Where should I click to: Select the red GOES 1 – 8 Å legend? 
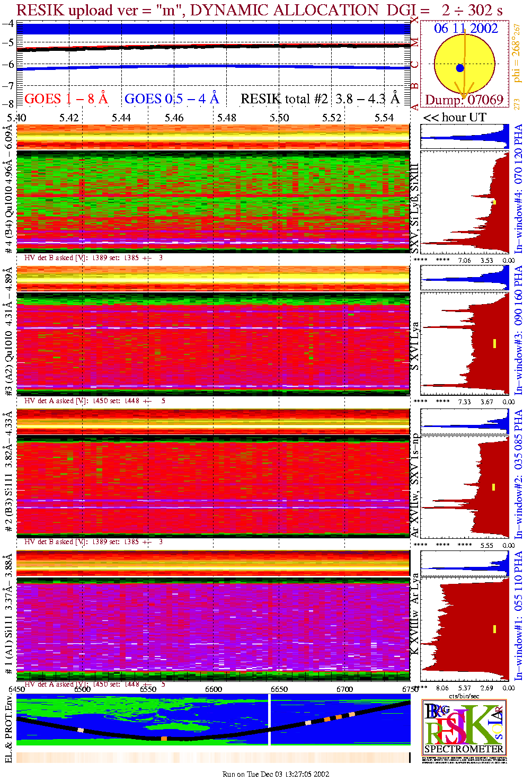coord(66,99)
